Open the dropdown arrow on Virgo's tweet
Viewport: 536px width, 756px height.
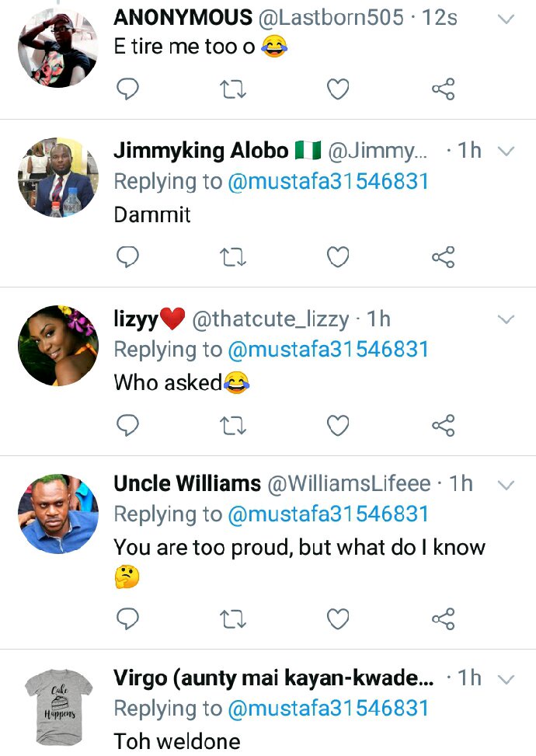[506, 679]
